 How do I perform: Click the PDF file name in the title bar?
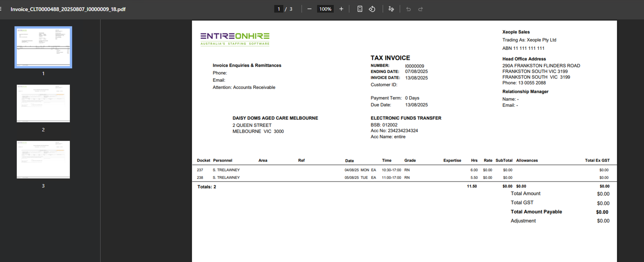click(68, 9)
